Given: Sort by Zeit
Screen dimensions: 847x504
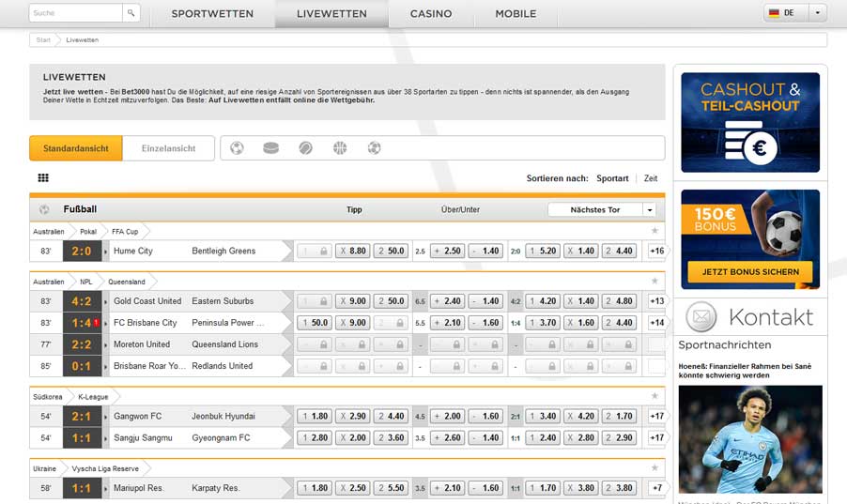Looking at the screenshot, I should (651, 178).
